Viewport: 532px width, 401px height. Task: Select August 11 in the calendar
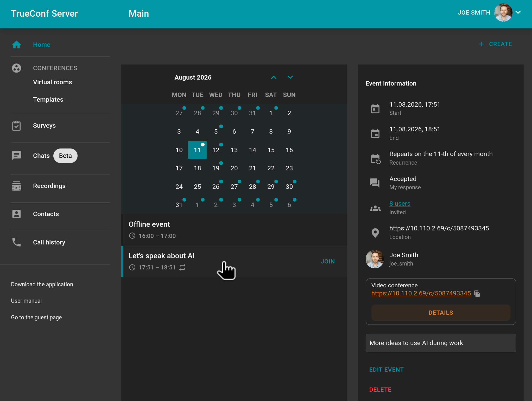point(197,150)
